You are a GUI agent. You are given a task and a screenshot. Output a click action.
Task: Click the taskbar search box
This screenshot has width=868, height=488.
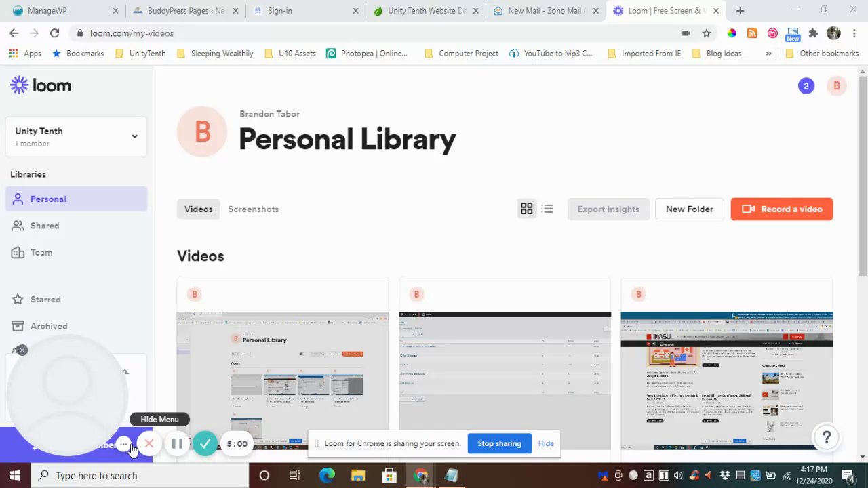140,476
